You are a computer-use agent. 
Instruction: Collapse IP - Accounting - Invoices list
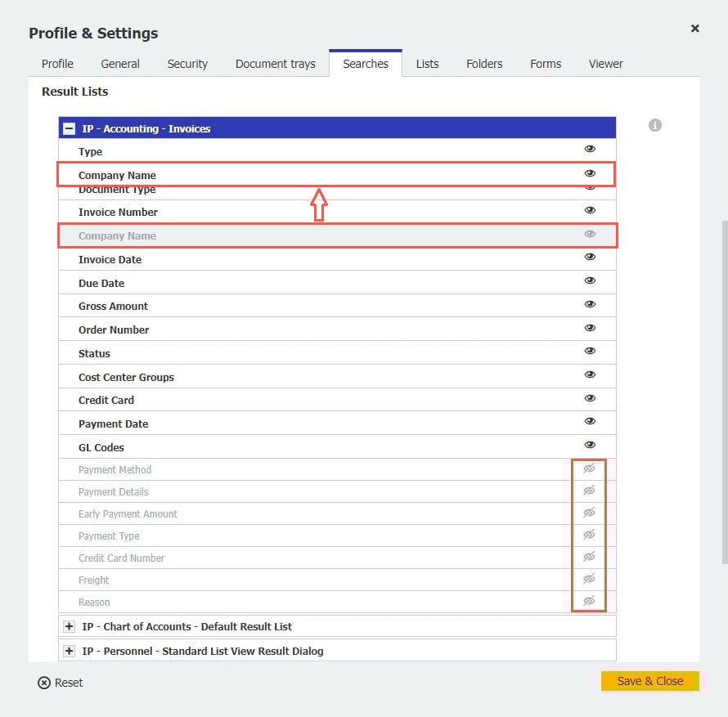click(x=70, y=129)
